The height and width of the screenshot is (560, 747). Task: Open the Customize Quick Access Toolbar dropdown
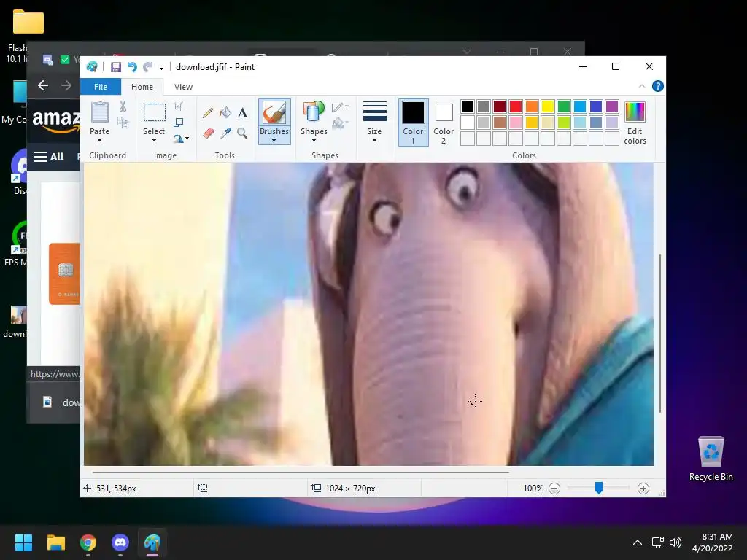pyautogui.click(x=161, y=68)
